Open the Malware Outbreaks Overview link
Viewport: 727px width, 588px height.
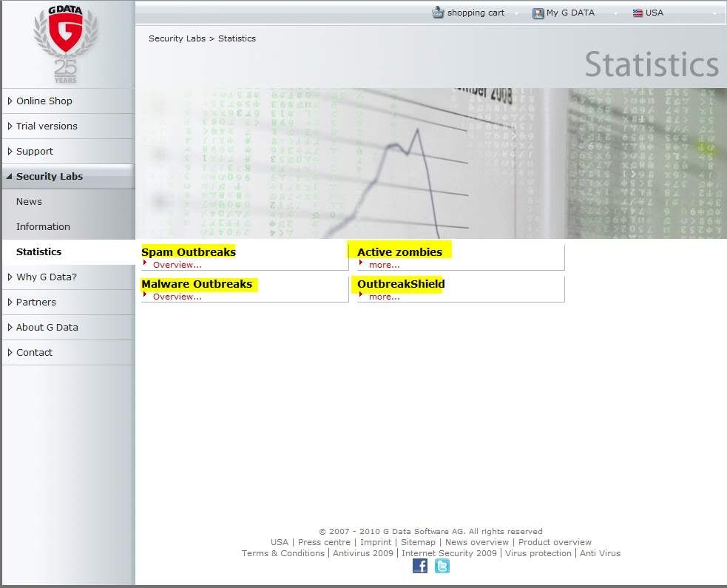[x=177, y=297]
